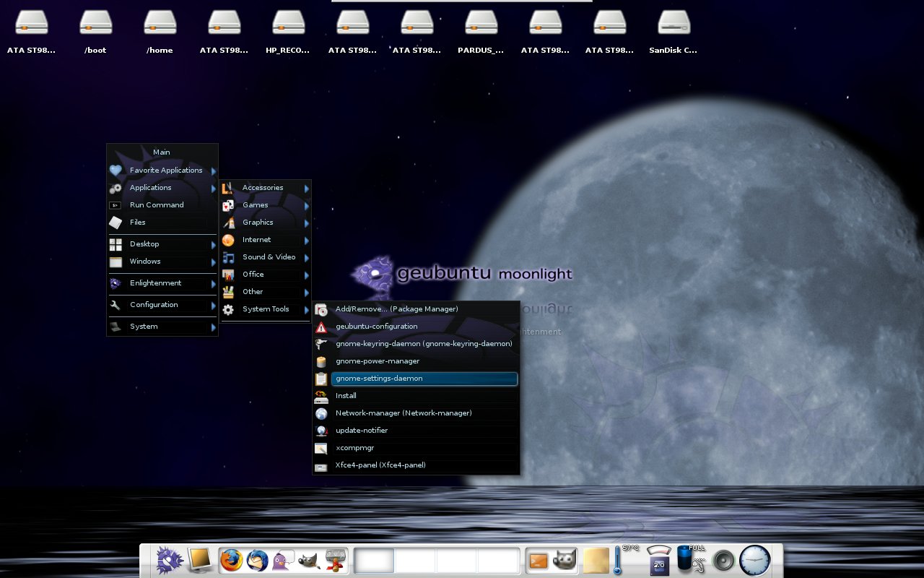Launch Network-manager from System Tools
The height and width of the screenshot is (578, 924).
click(416, 413)
